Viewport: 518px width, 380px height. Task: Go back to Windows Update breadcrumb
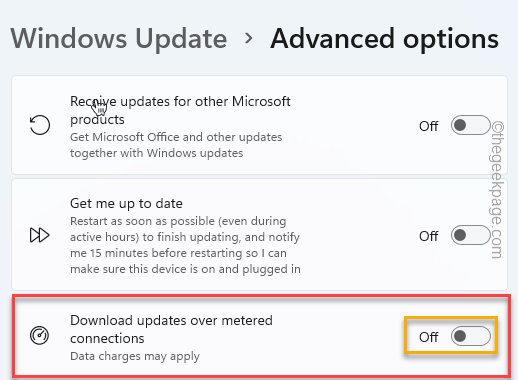[x=119, y=39]
